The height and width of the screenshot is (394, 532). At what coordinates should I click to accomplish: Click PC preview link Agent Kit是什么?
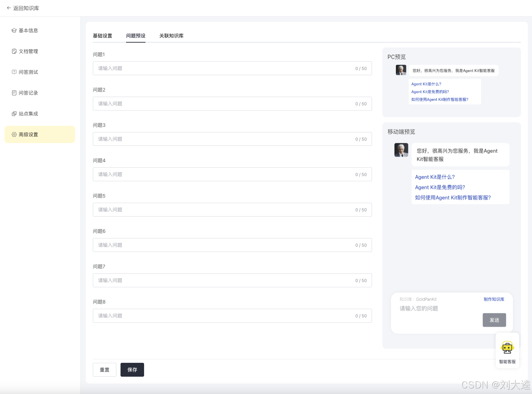426,84
